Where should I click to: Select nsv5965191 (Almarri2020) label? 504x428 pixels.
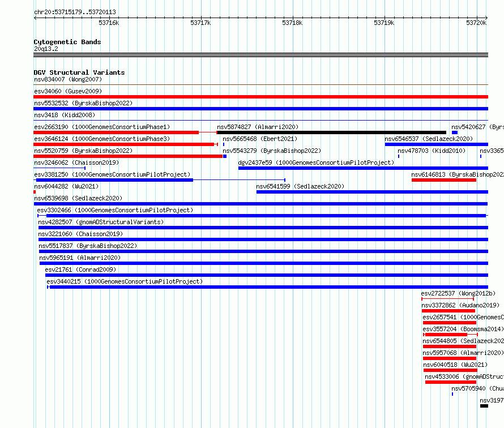click(80, 258)
